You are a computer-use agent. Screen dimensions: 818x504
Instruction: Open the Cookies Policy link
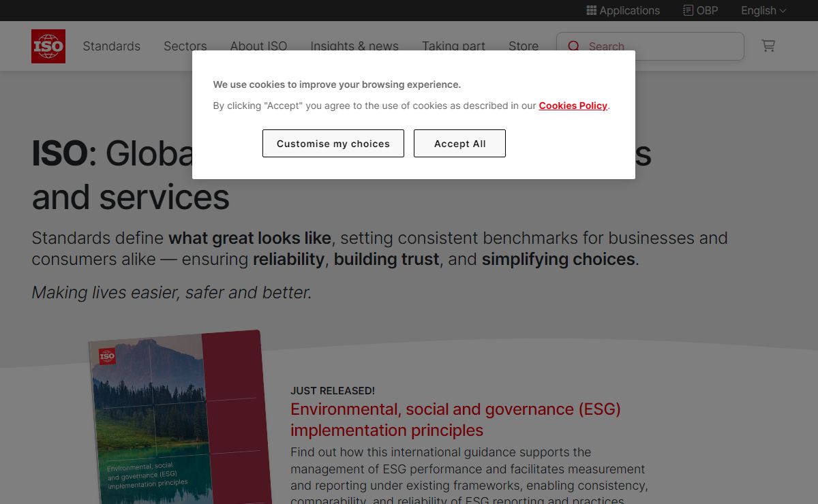click(x=573, y=106)
